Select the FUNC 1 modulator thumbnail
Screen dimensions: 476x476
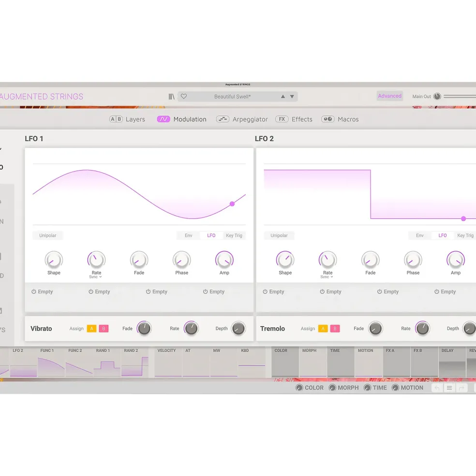(x=51, y=362)
